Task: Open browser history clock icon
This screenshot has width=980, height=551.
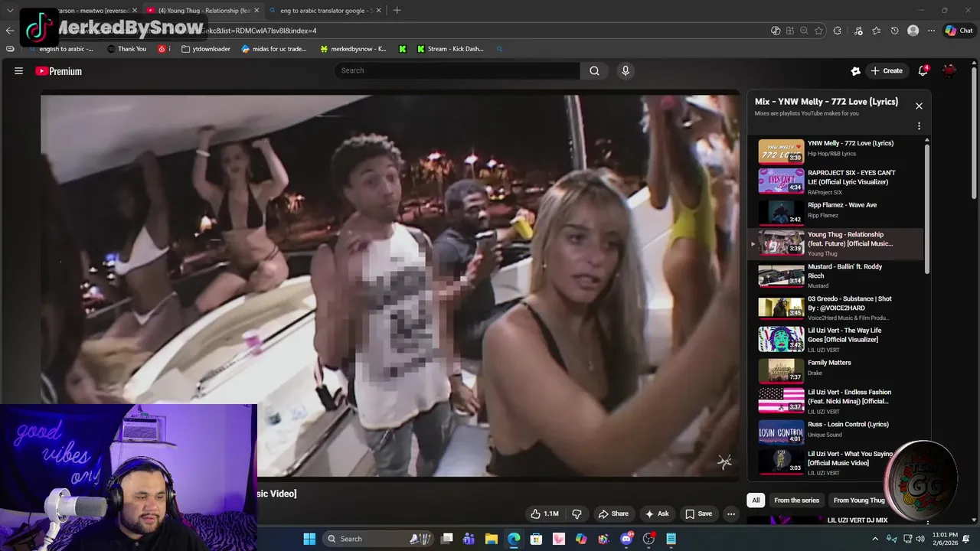Action: [x=894, y=31]
